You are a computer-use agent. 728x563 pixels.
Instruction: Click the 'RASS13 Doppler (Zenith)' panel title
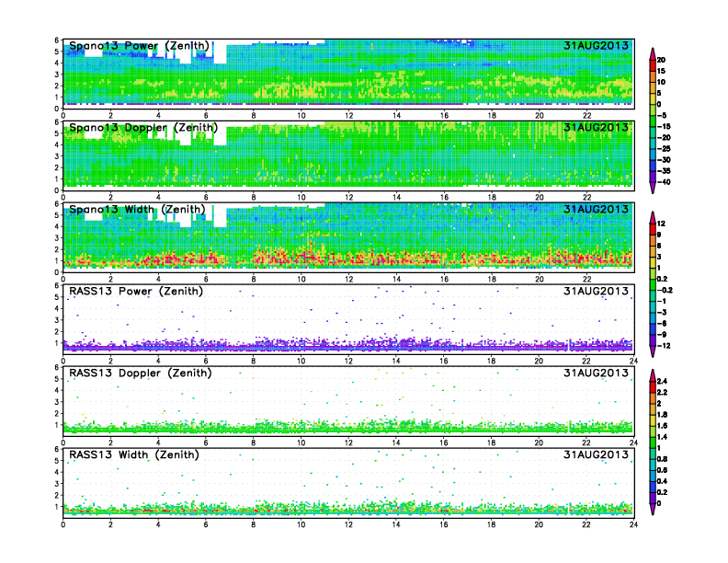(141, 373)
